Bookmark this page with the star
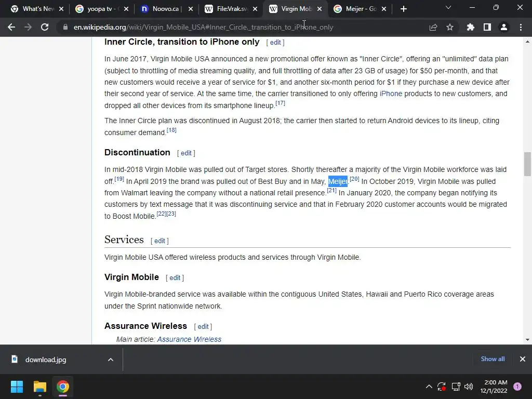Image resolution: width=532 pixels, height=399 pixels. 450,27
